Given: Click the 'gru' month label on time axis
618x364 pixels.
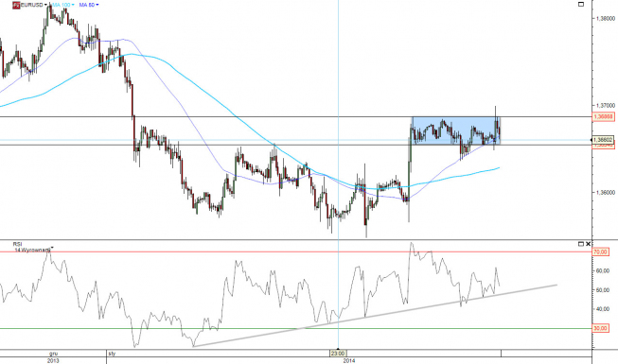Looking at the screenshot, I should coord(53,354).
